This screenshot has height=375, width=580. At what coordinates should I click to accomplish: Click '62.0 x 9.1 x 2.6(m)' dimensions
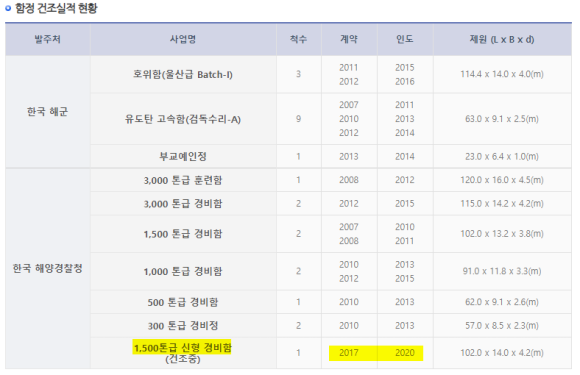pyautogui.click(x=502, y=302)
